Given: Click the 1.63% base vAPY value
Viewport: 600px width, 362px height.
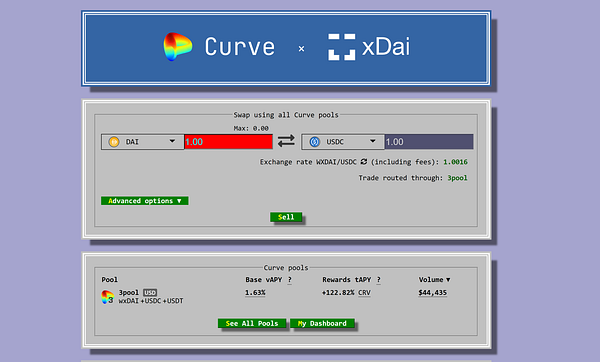Looking at the screenshot, I should tap(255, 292).
